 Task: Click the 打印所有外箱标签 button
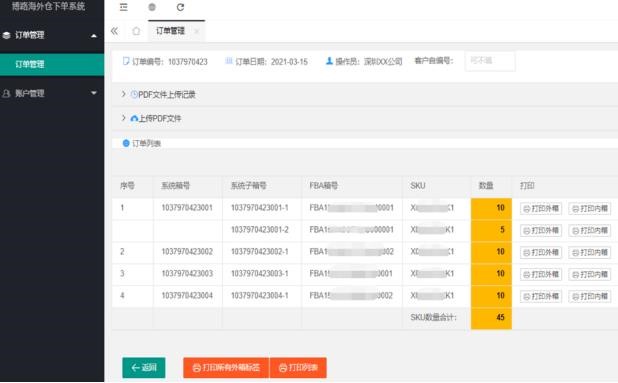[x=226, y=368]
